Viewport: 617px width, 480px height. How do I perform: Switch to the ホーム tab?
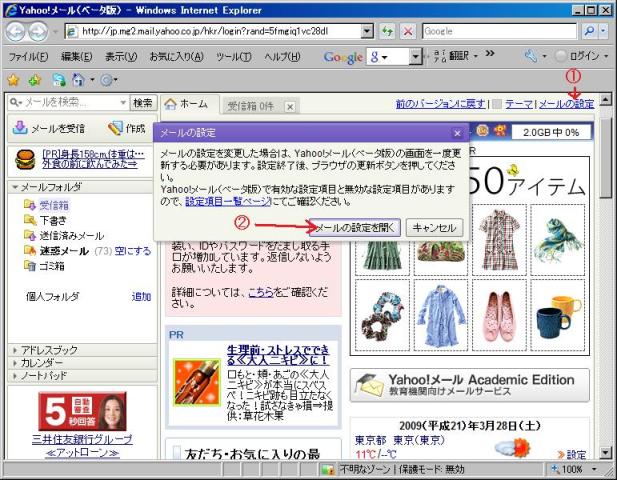pyautogui.click(x=190, y=104)
